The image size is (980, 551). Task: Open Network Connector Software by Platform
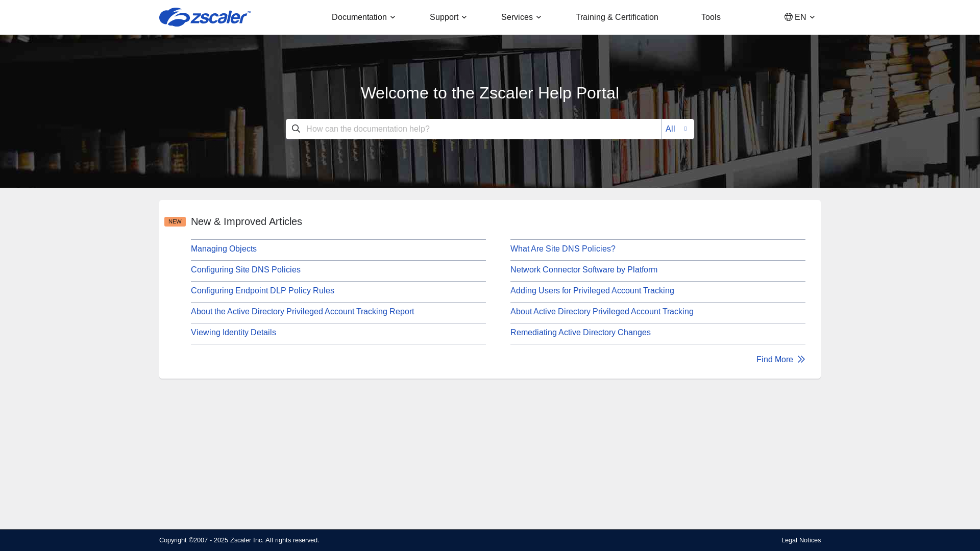tap(584, 270)
